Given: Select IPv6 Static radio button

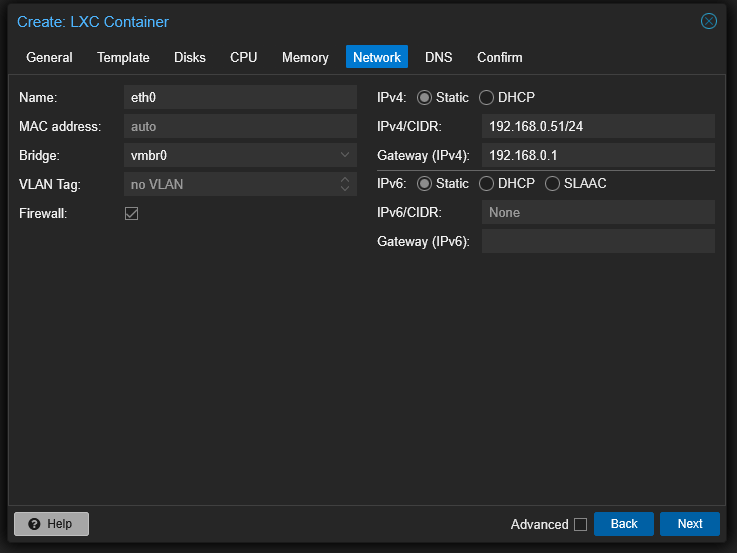Looking at the screenshot, I should click(424, 184).
